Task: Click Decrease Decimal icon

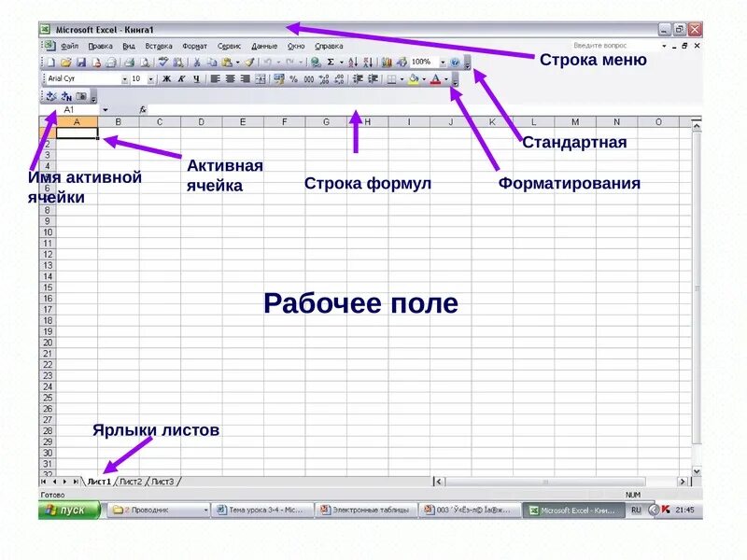Action: pos(339,79)
